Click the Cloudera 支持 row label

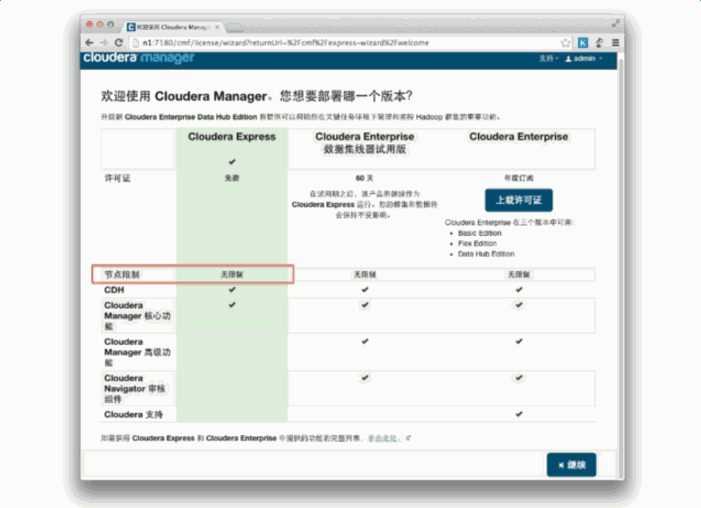[133, 415]
